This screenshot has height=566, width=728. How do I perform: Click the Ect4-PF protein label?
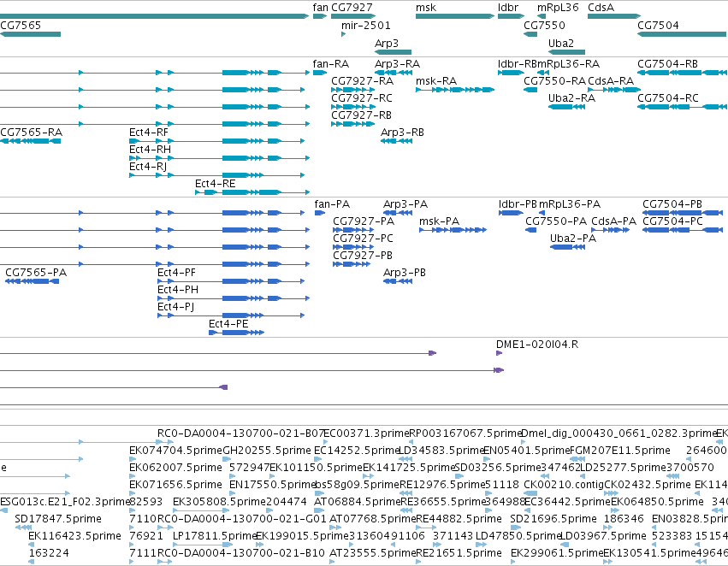pos(176,274)
